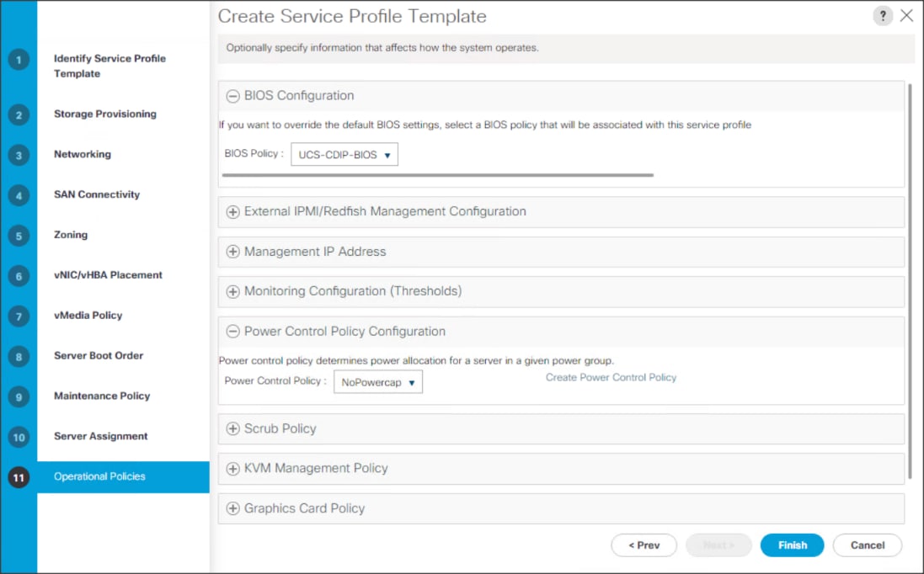Expand External IPMI/Redfish Management Configuration
The height and width of the screenshot is (574, 924).
click(x=233, y=212)
